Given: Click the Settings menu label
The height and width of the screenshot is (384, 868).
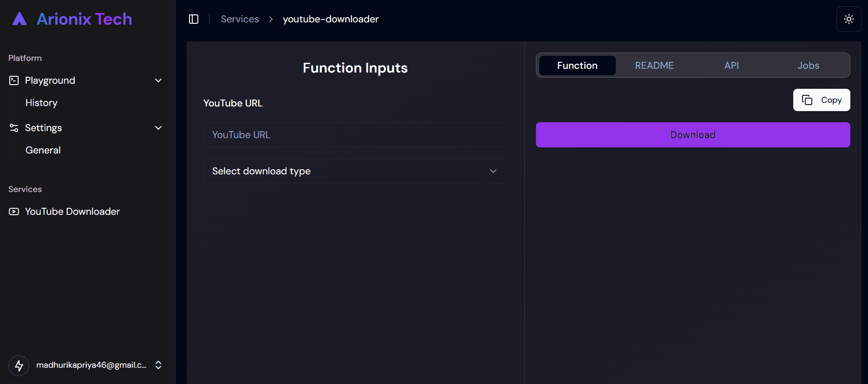Looking at the screenshot, I should click(43, 128).
